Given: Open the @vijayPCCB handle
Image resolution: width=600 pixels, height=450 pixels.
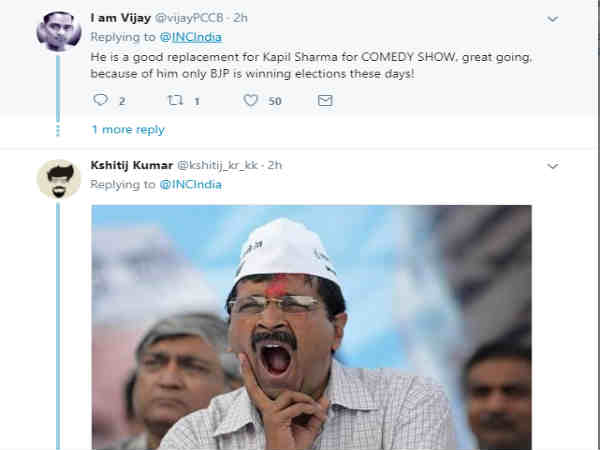Looking at the screenshot, I should point(195,19).
